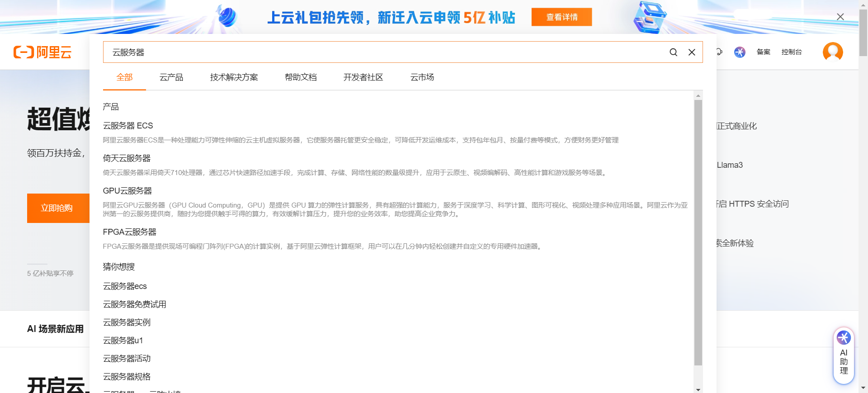This screenshot has height=393, width=868.
Task: Click the 控制台 console link
Action: 791,52
